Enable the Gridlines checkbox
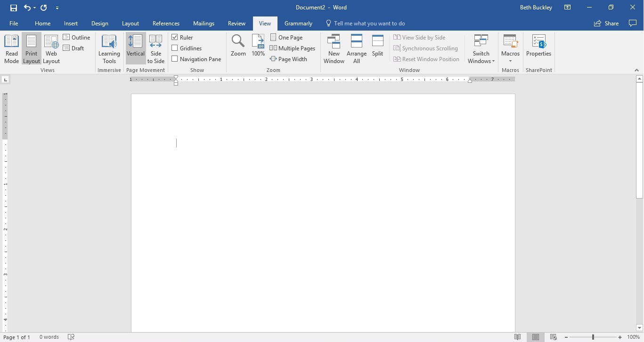 pos(175,48)
